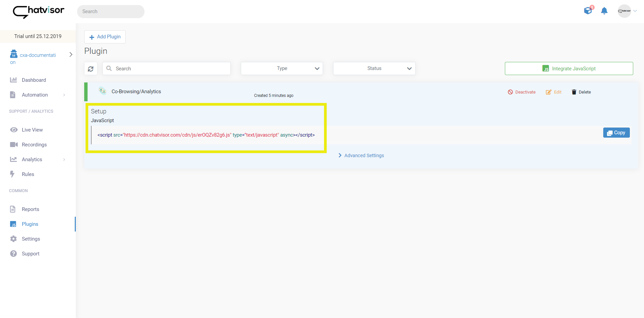
Task: Expand Advanced Settings
Action: point(361,155)
